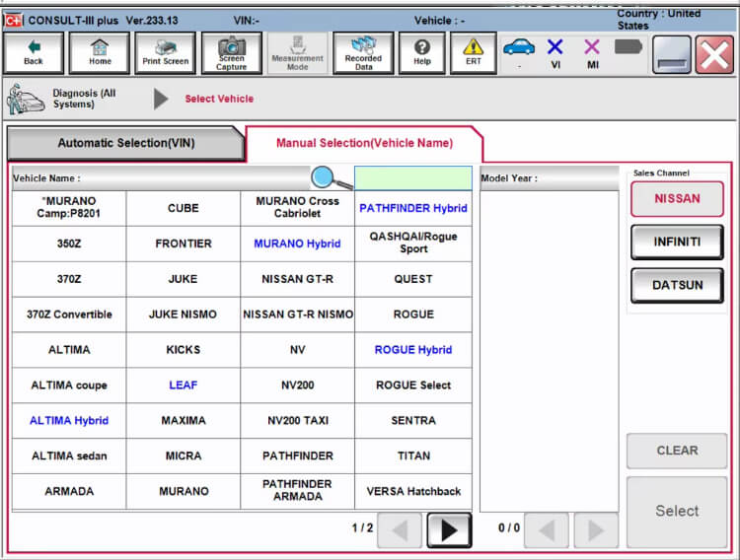The height and width of the screenshot is (560, 740).
Task: Select the NV vehicle cell
Action: coord(297,350)
